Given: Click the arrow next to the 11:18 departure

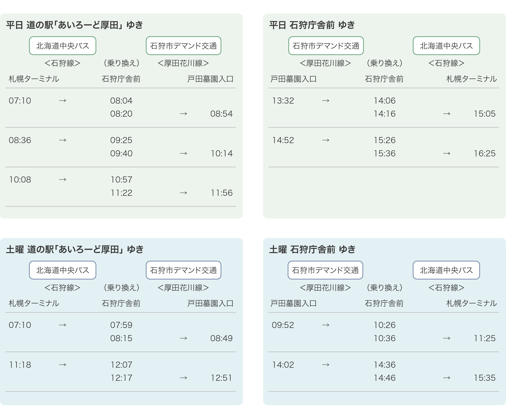Looking at the screenshot, I should (x=63, y=365).
